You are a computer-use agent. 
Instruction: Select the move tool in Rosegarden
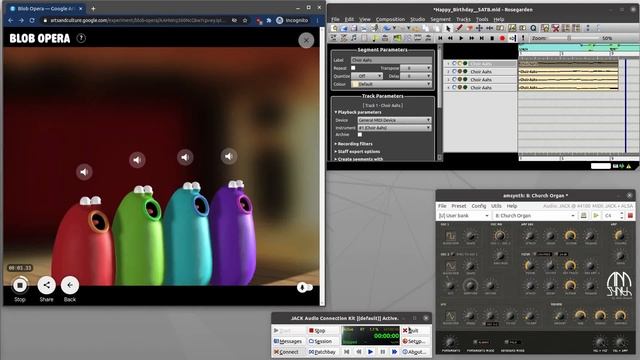pos(480,28)
